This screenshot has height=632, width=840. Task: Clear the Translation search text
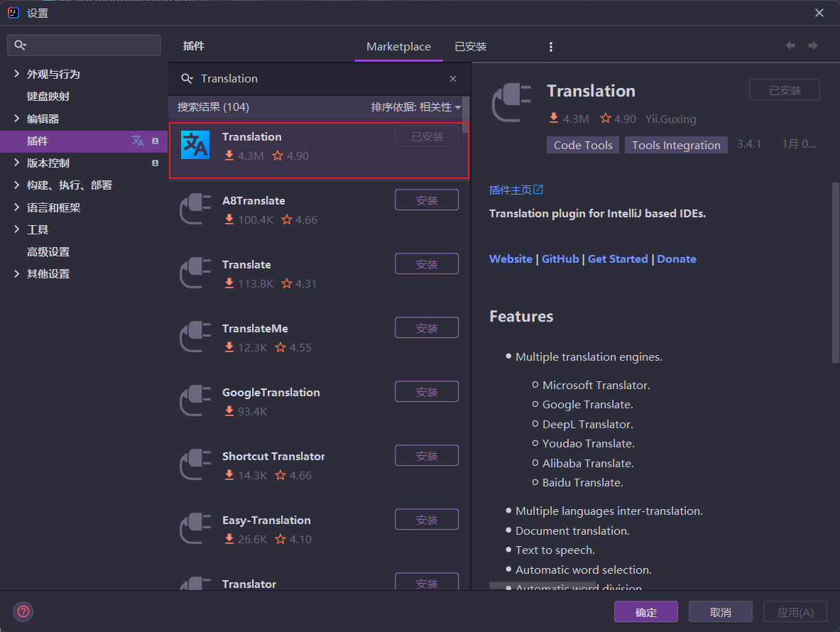pyautogui.click(x=453, y=79)
